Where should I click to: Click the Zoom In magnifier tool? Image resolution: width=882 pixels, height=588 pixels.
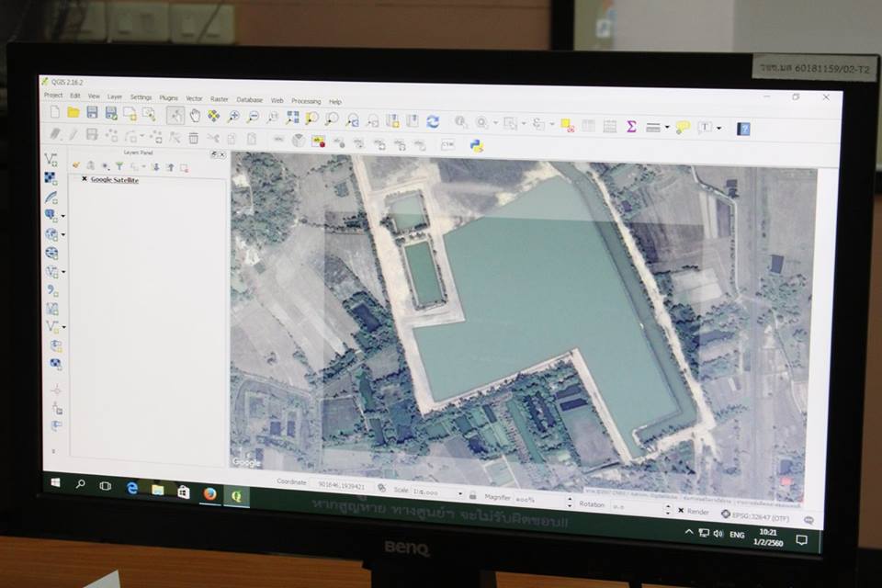click(233, 117)
